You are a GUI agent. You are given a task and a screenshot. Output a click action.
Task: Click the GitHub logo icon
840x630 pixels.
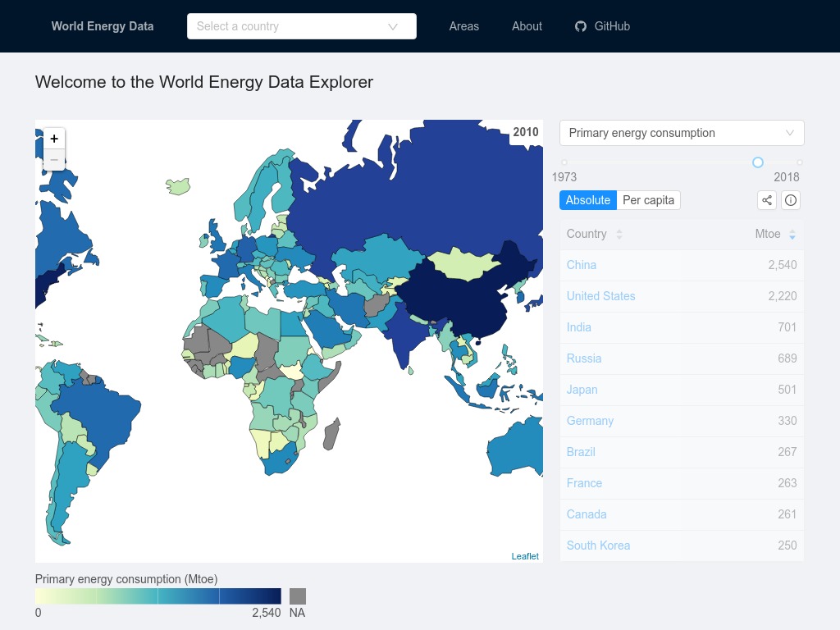point(581,26)
